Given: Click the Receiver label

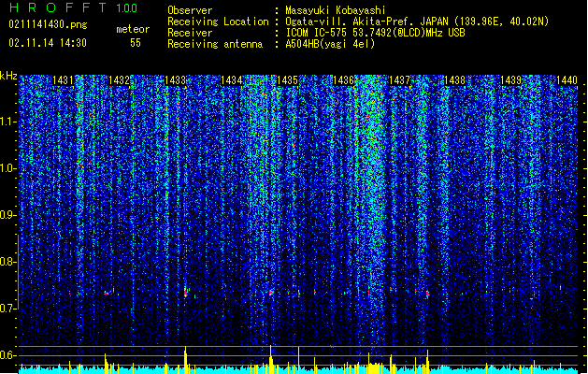Looking at the screenshot, I should click(190, 33).
